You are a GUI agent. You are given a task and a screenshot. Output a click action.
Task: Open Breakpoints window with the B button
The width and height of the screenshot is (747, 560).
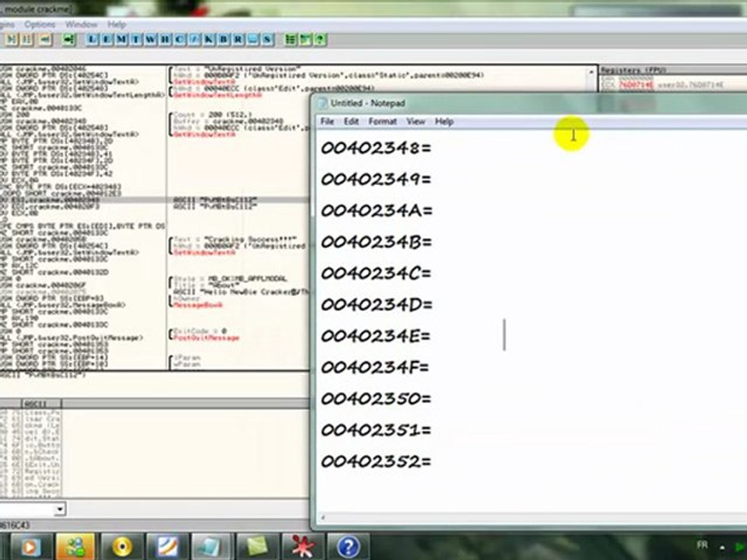pos(223,40)
